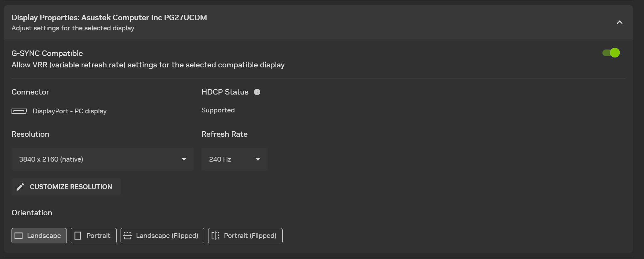644x259 pixels.
Task: Click the DisplayPort connector icon
Action: click(19, 111)
